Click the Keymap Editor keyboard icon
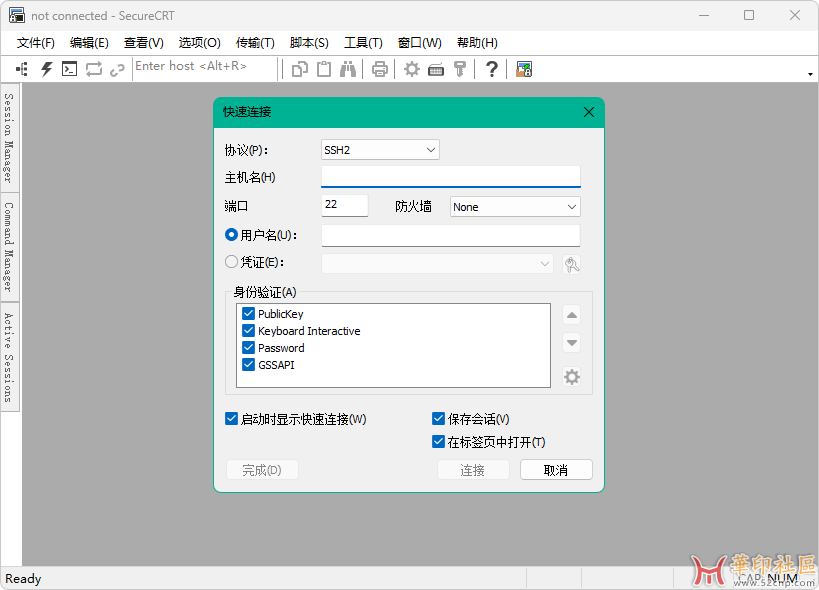Image resolution: width=819 pixels, height=590 pixels. (436, 69)
